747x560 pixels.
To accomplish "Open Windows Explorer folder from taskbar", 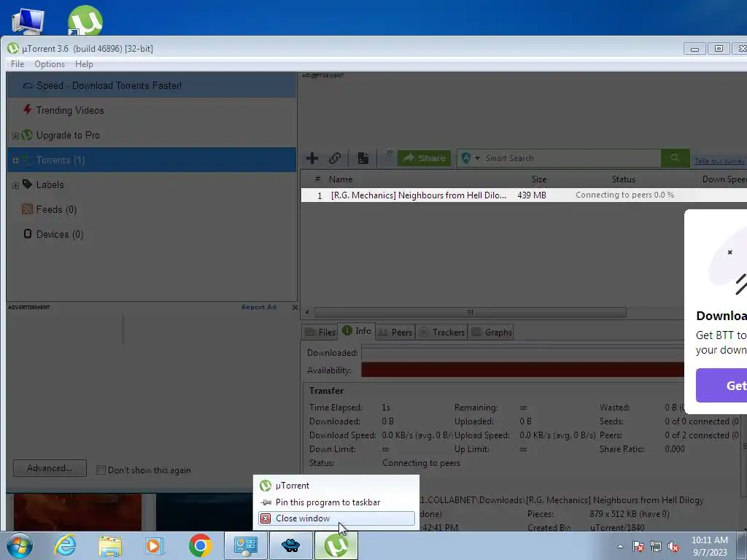I will point(110,545).
